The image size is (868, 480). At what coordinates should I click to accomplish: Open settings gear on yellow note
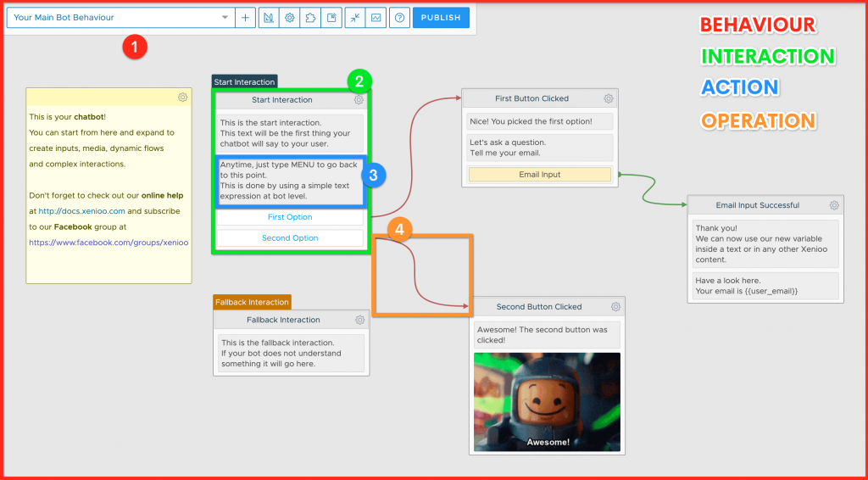183,97
